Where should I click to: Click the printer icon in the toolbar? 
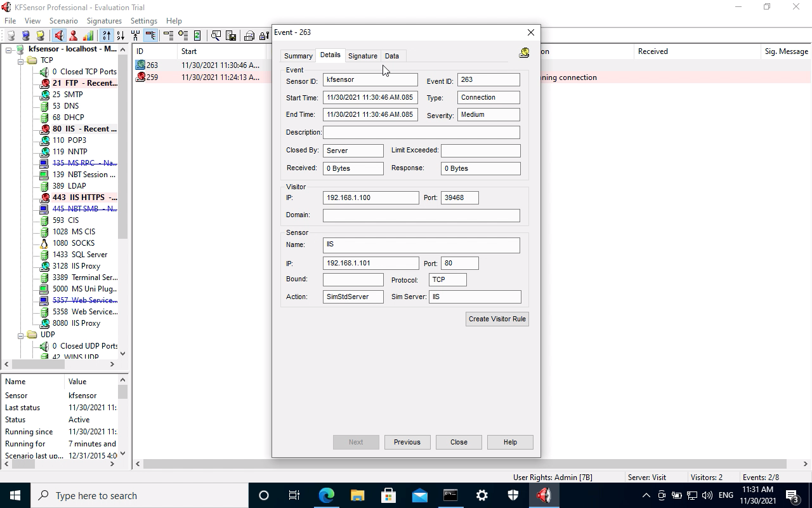click(249, 36)
